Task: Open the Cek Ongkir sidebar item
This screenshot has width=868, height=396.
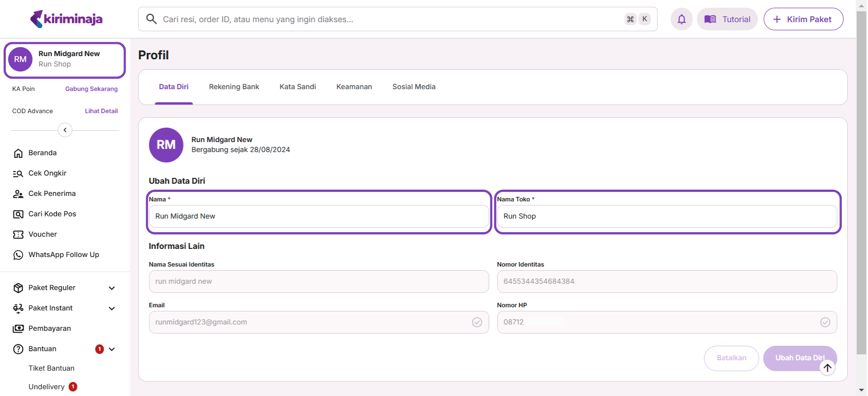Action: pos(47,173)
